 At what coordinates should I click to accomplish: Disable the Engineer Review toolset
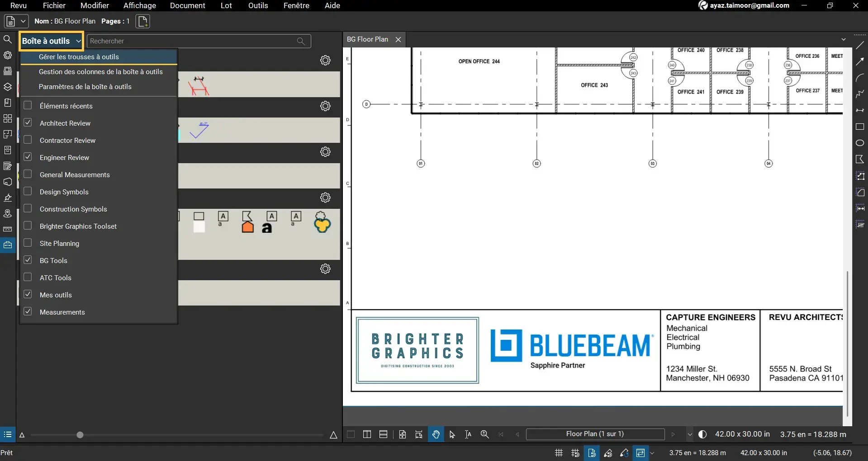point(28,157)
